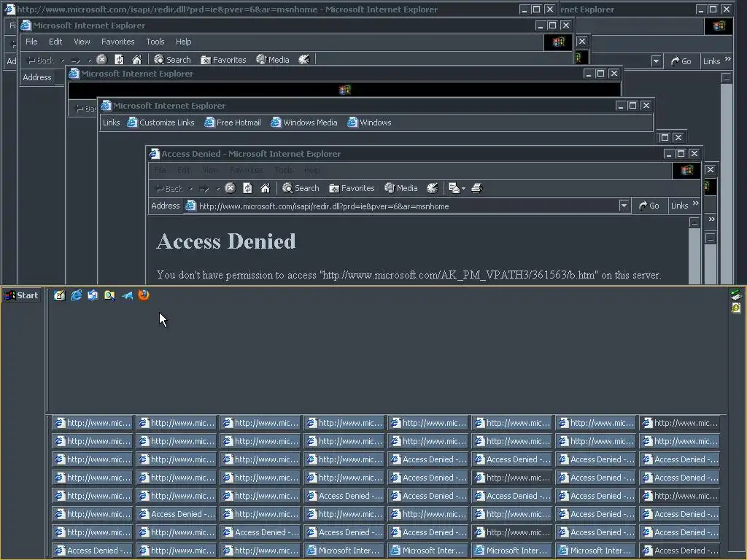
Task: Click Show Desktop quick launch icon
Action: (59, 295)
